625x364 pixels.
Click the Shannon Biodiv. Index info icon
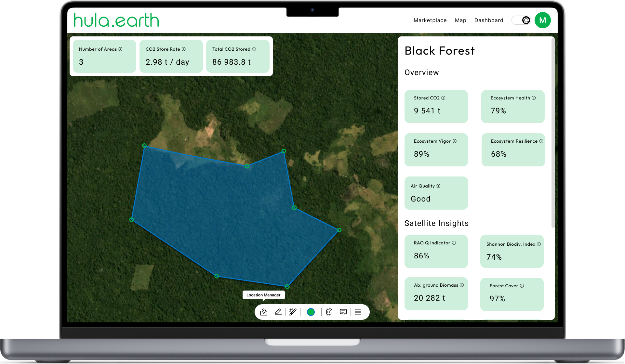(x=539, y=244)
